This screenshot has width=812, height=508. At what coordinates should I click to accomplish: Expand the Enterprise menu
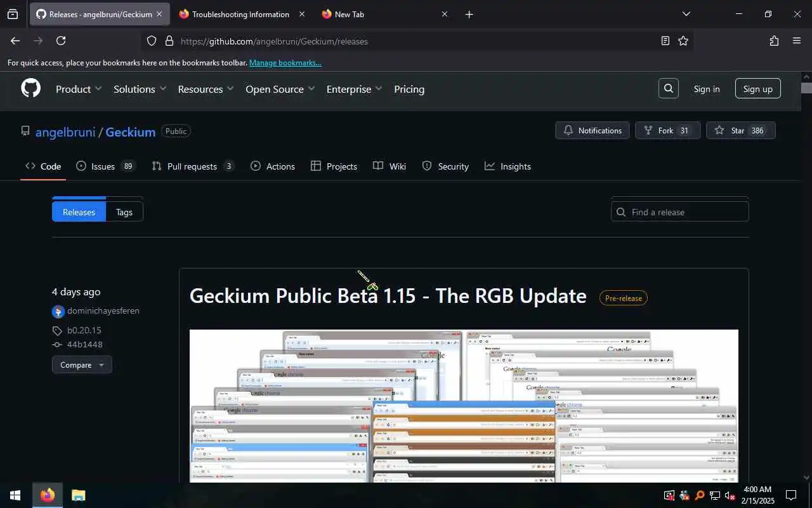click(x=354, y=89)
